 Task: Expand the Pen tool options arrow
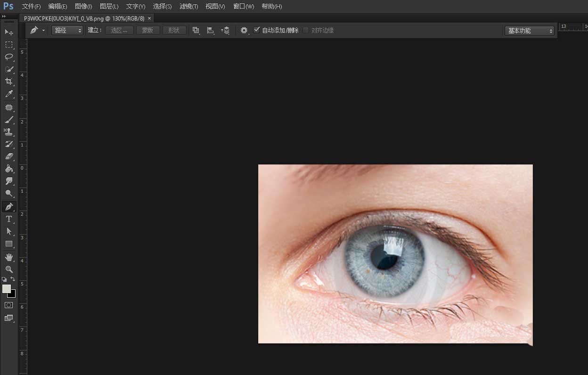coord(44,30)
